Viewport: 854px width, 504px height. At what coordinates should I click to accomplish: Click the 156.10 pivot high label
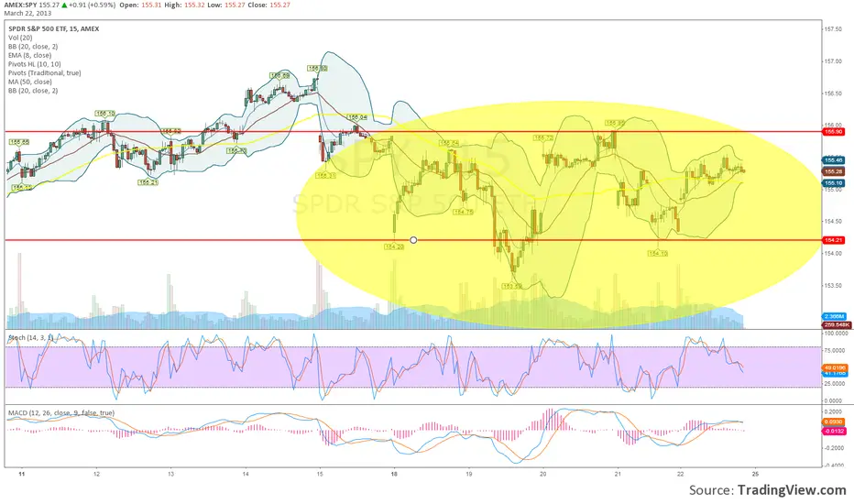point(105,114)
